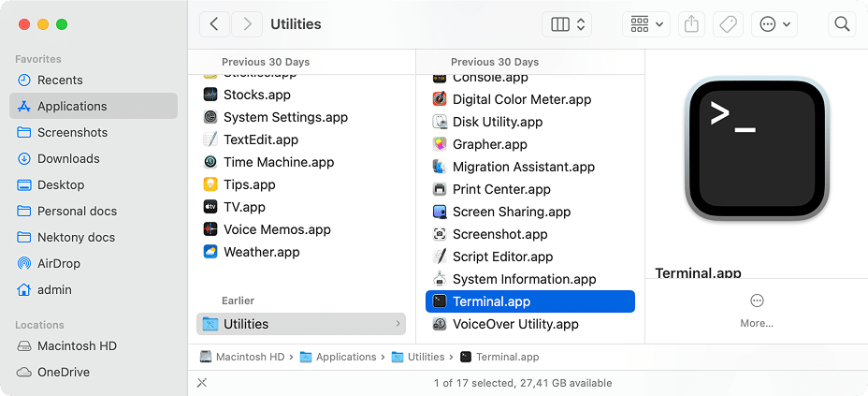Click the Stocks.app icon
This screenshot has height=396, width=868.
[x=210, y=95]
